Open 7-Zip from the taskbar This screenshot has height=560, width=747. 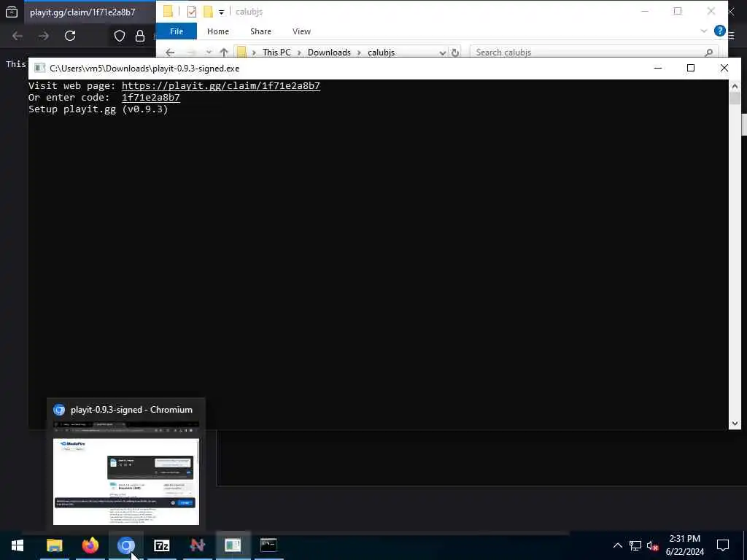(161, 545)
